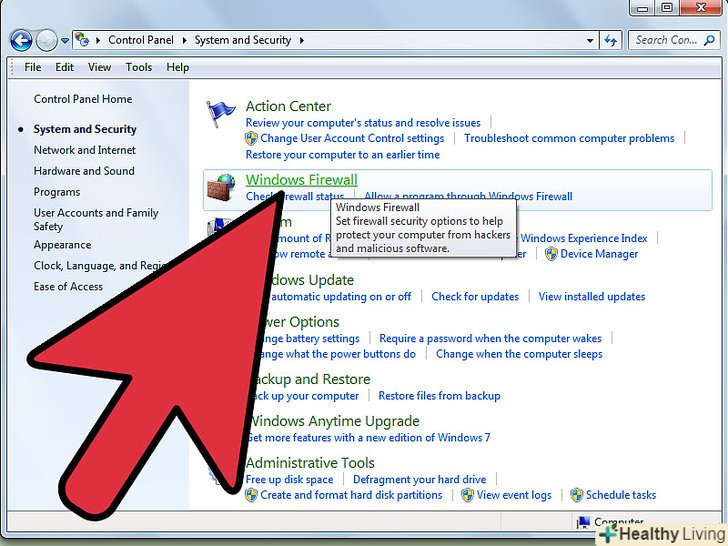This screenshot has width=728, height=546.
Task: Open the View menu
Action: coord(99,67)
